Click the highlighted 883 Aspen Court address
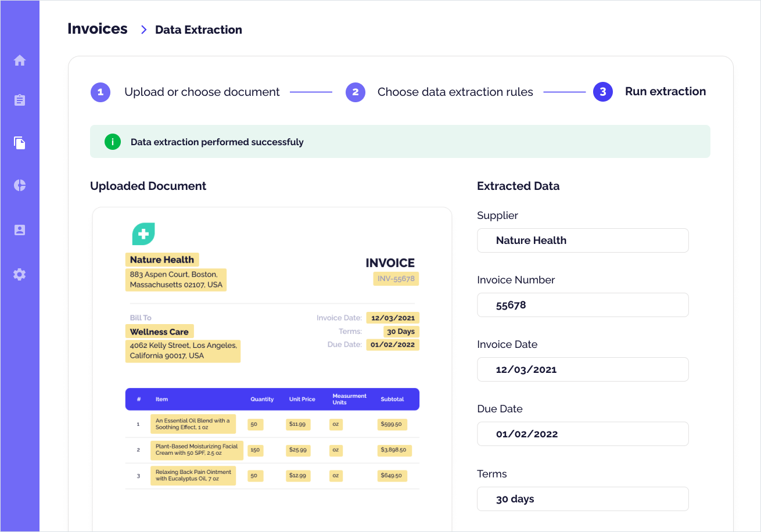The width and height of the screenshot is (761, 532). tap(175, 280)
